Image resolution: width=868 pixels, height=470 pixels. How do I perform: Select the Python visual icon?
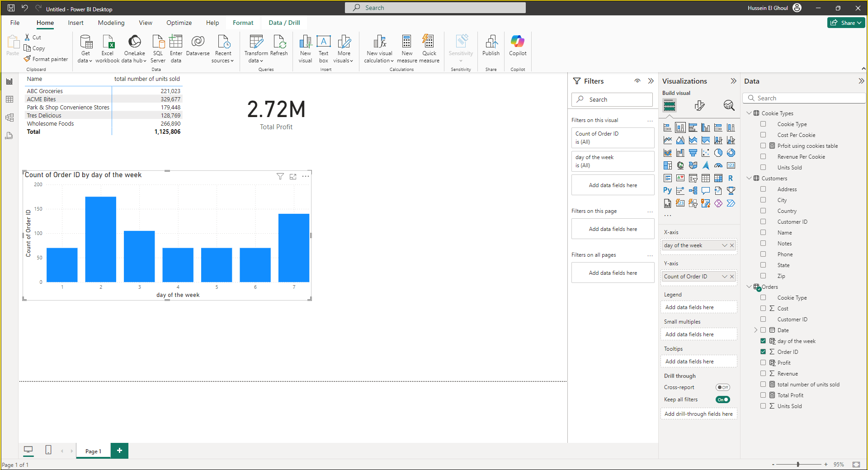coord(667,191)
